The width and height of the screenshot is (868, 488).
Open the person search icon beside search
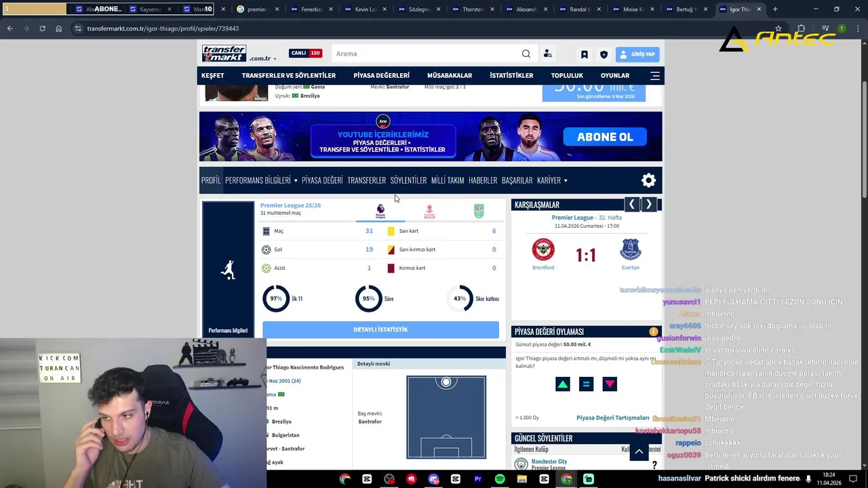(x=547, y=54)
